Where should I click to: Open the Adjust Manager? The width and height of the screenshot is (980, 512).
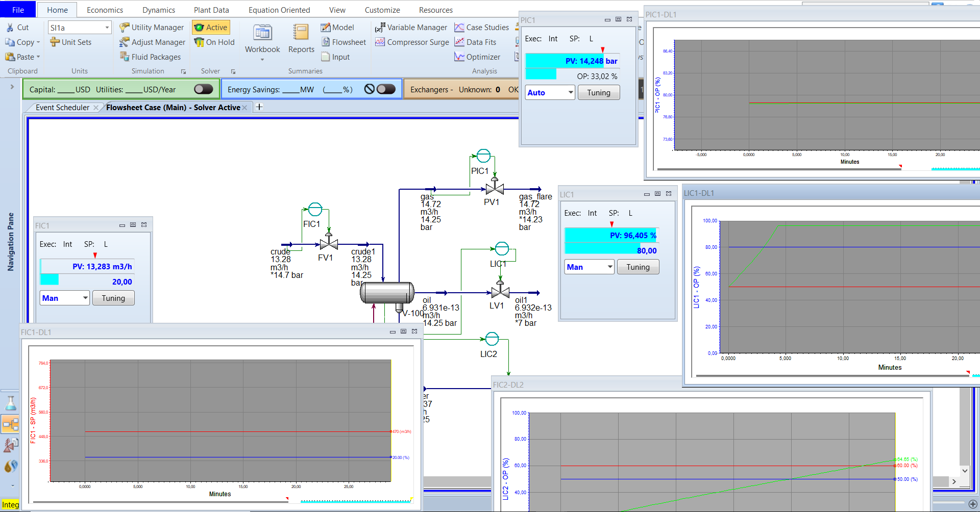152,42
